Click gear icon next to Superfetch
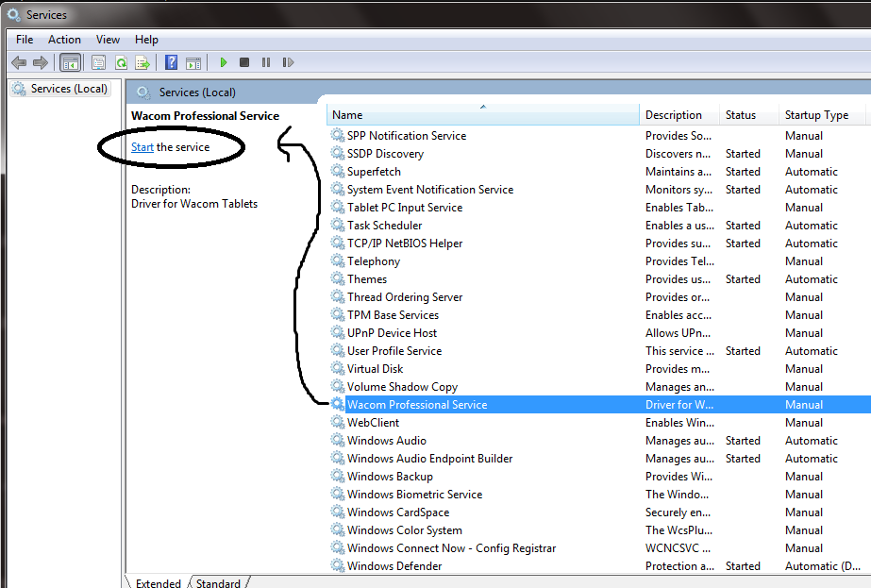The height and width of the screenshot is (588, 871). tap(337, 171)
